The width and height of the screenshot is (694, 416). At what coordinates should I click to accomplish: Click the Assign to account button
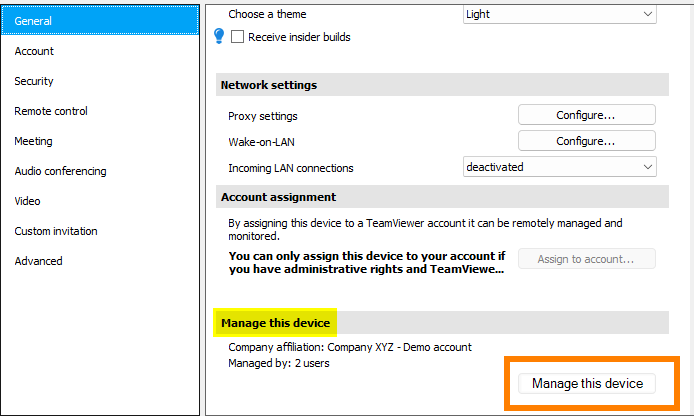point(586,259)
